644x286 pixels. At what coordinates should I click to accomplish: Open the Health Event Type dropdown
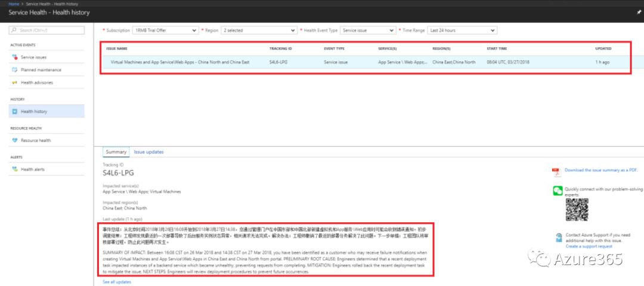367,30
